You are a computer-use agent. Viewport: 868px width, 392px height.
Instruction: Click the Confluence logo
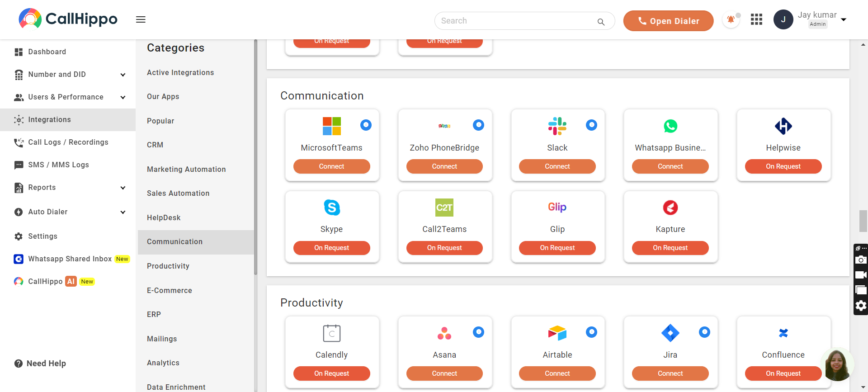coord(783,333)
